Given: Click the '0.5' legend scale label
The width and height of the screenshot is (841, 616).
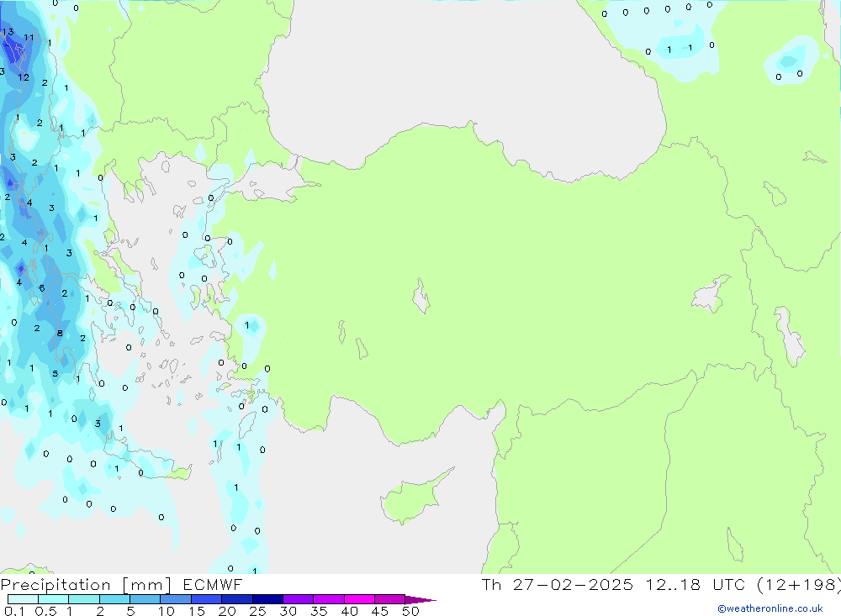Looking at the screenshot, I should pos(45,611).
